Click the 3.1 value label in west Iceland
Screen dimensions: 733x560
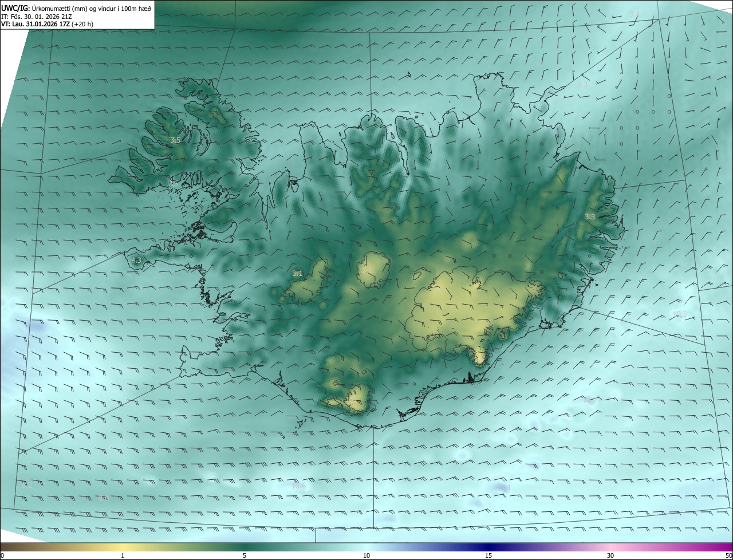point(297,274)
